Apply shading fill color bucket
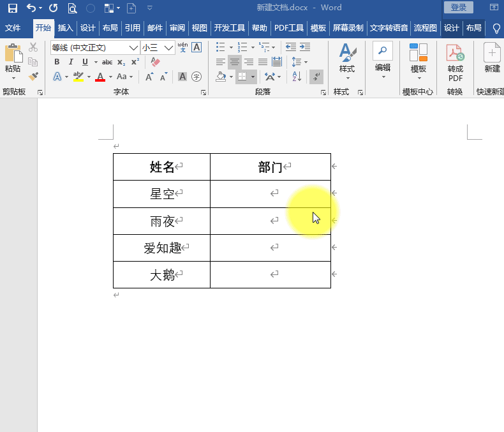Screen dimensions: 504x432 pos(221,77)
